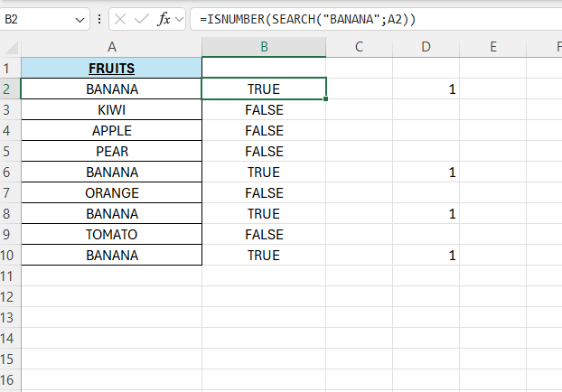Image resolution: width=562 pixels, height=392 pixels.
Task: Select the row 5 header
Action: (10, 151)
